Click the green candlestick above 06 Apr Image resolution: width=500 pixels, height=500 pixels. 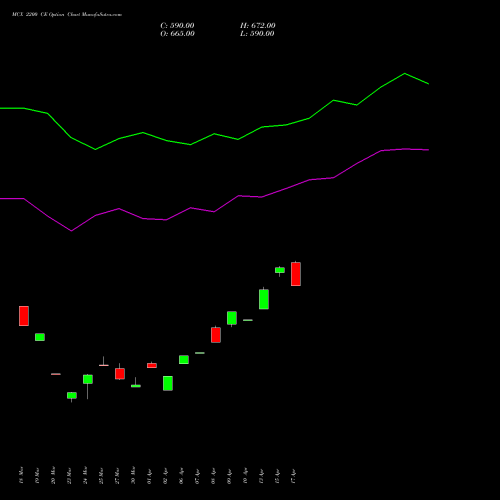pyautogui.click(x=184, y=360)
